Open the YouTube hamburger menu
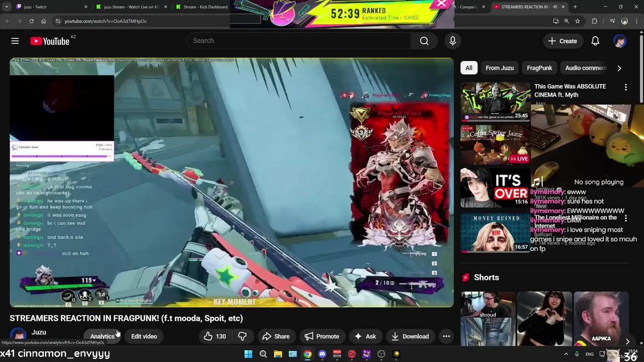The height and width of the screenshot is (362, 644). (15, 41)
